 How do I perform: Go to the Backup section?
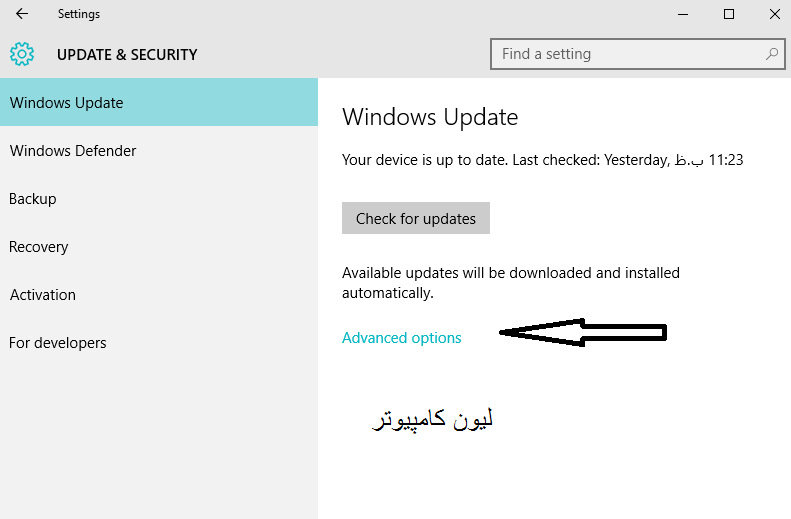33,199
